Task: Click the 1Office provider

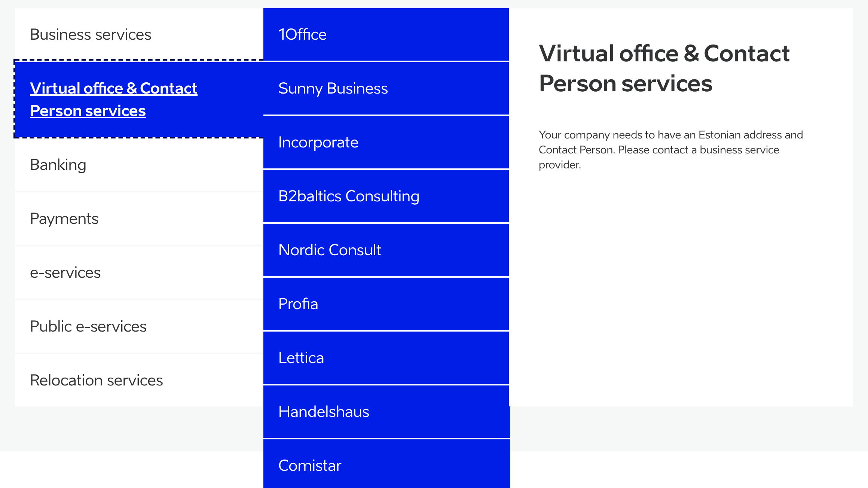Action: [302, 34]
